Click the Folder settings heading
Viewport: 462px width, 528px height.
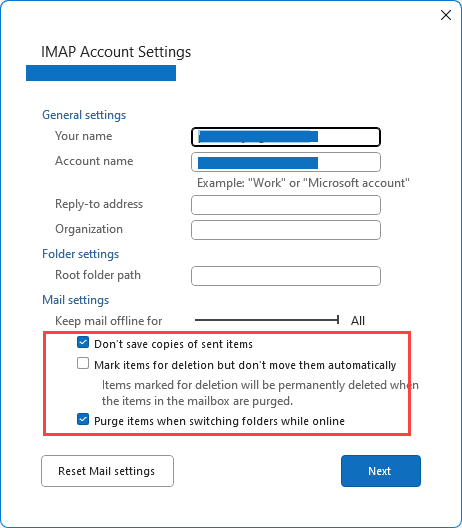[80, 254]
